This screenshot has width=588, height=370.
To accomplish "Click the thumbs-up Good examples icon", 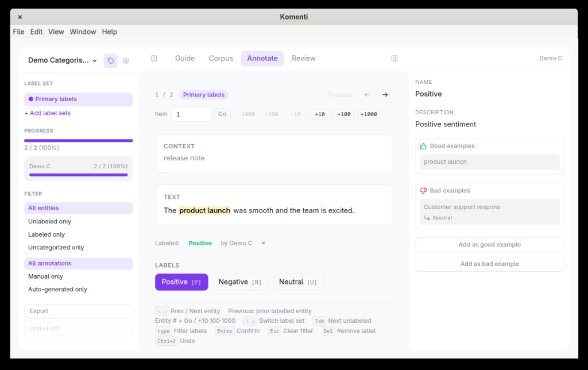I will click(423, 146).
